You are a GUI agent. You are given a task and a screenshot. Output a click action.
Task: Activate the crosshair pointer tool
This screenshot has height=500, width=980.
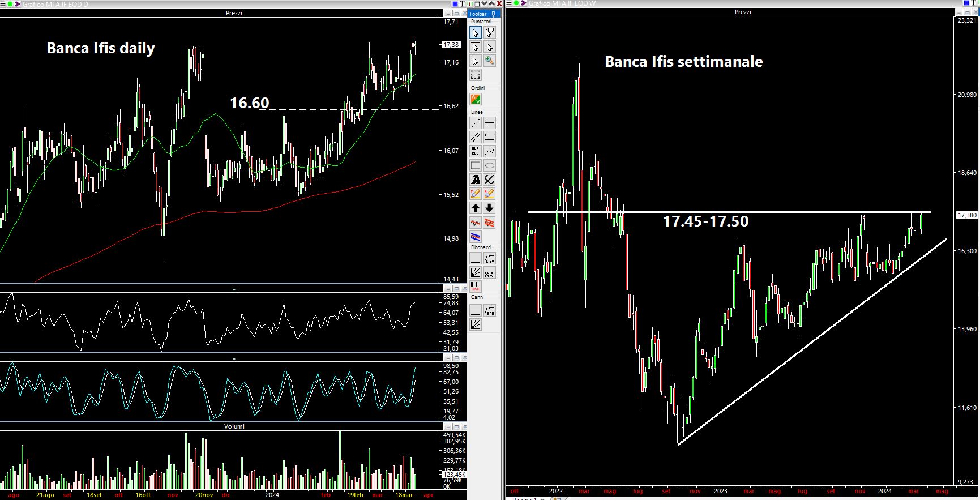tap(476, 61)
